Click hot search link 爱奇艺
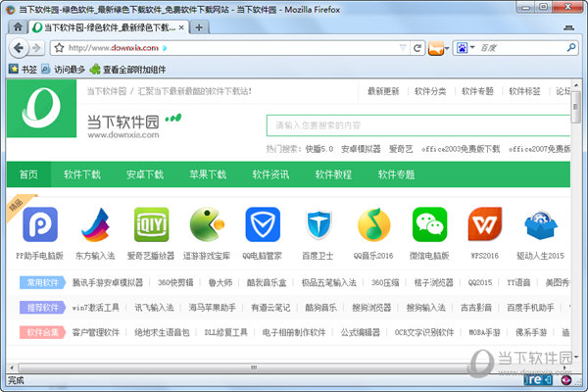The image size is (588, 392). (x=401, y=149)
